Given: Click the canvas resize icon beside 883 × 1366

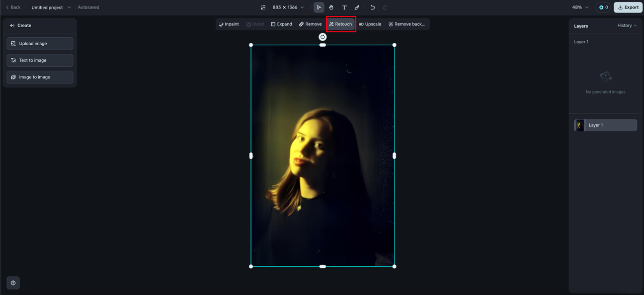Looking at the screenshot, I should [x=263, y=8].
